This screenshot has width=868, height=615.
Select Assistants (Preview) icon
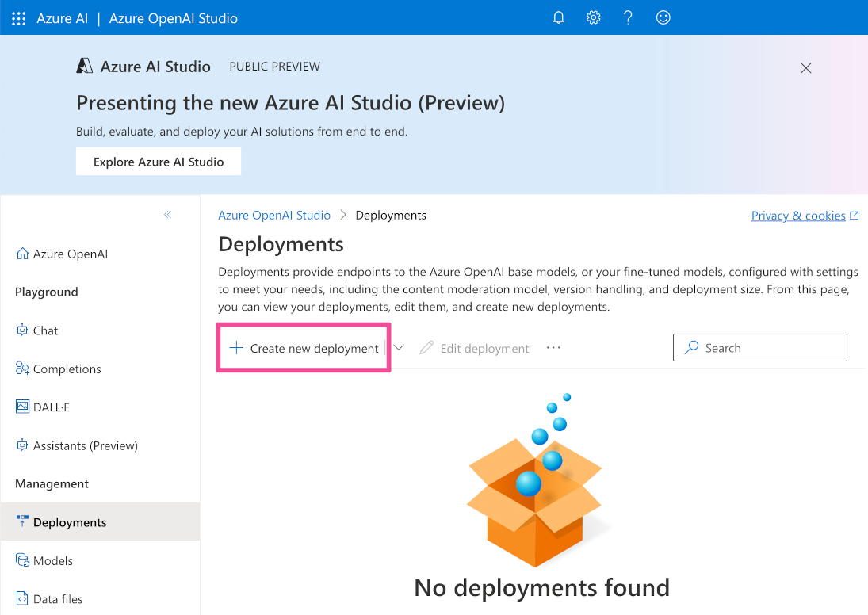23,445
